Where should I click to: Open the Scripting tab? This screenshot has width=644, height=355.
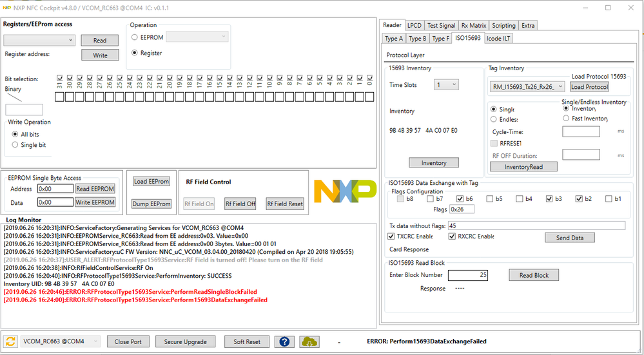(503, 25)
